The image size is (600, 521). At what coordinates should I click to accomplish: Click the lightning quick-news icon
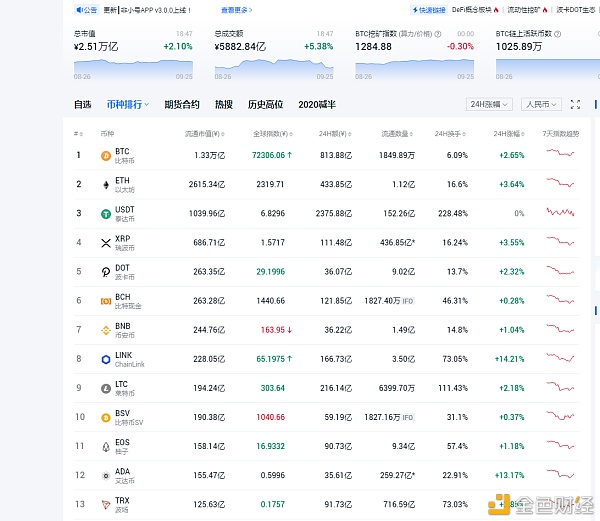tap(415, 10)
